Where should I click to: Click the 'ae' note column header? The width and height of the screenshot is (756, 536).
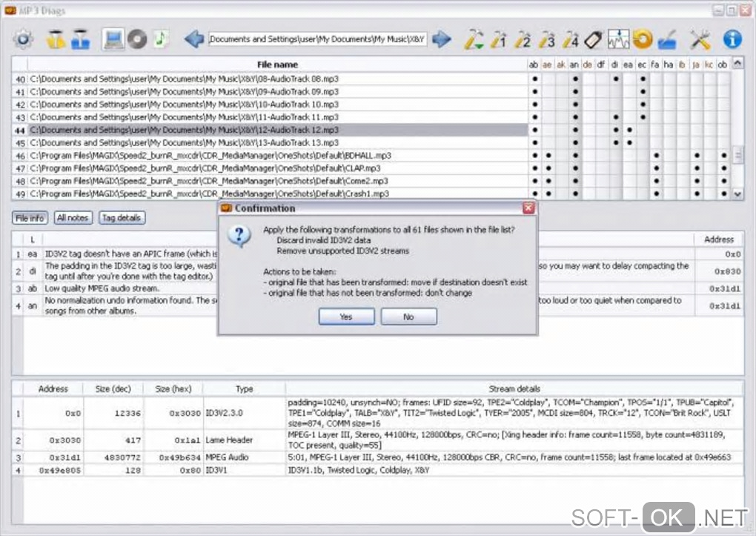pyautogui.click(x=547, y=64)
